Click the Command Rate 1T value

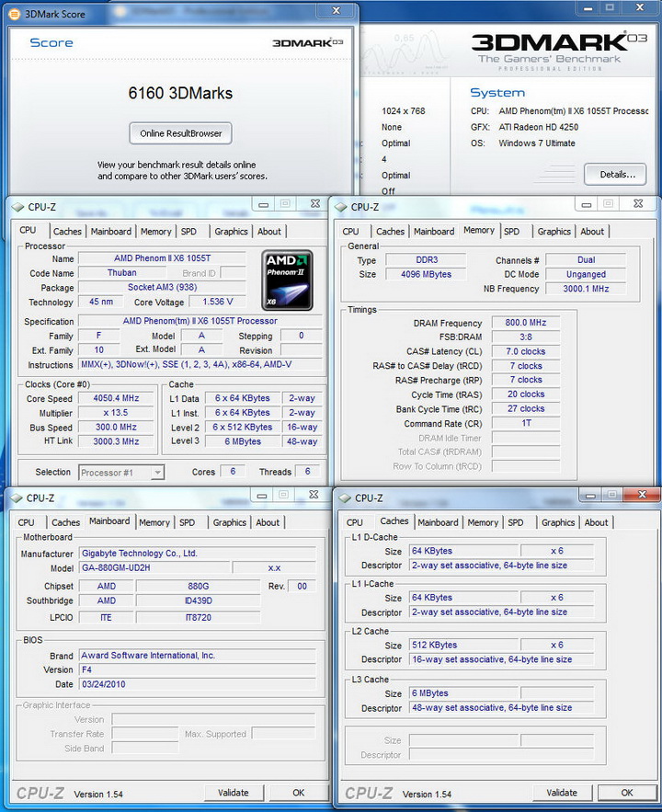[x=526, y=423]
